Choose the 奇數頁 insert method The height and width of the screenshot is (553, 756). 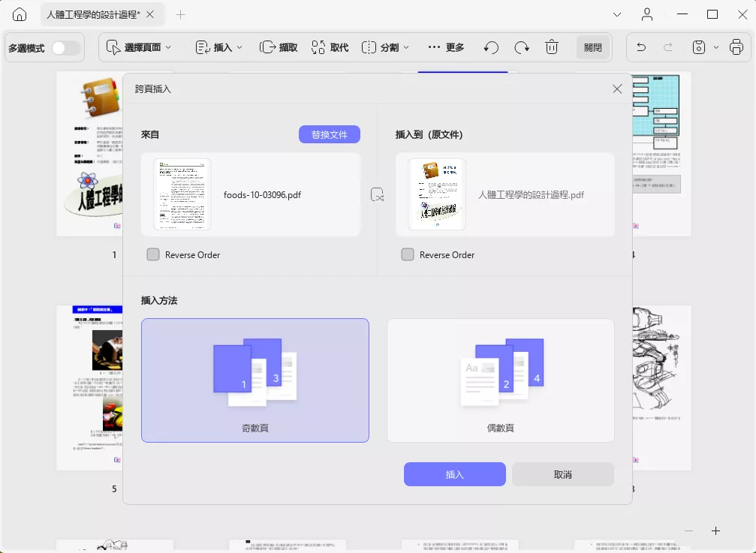[255, 380]
